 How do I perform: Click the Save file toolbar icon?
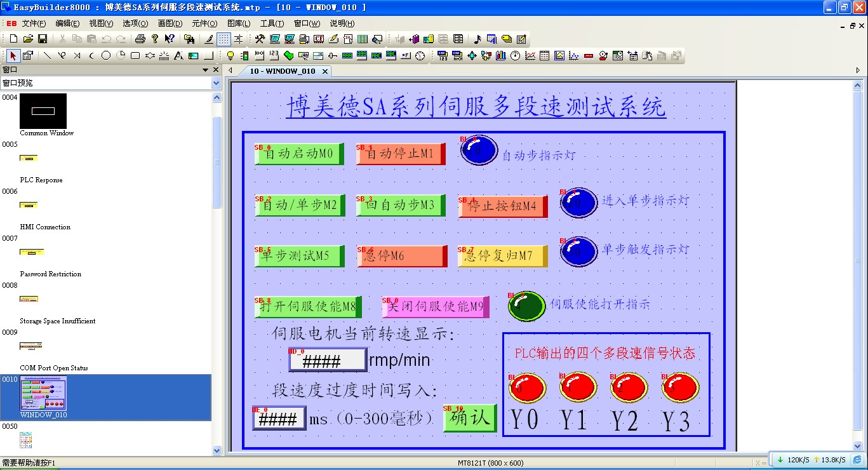point(43,39)
